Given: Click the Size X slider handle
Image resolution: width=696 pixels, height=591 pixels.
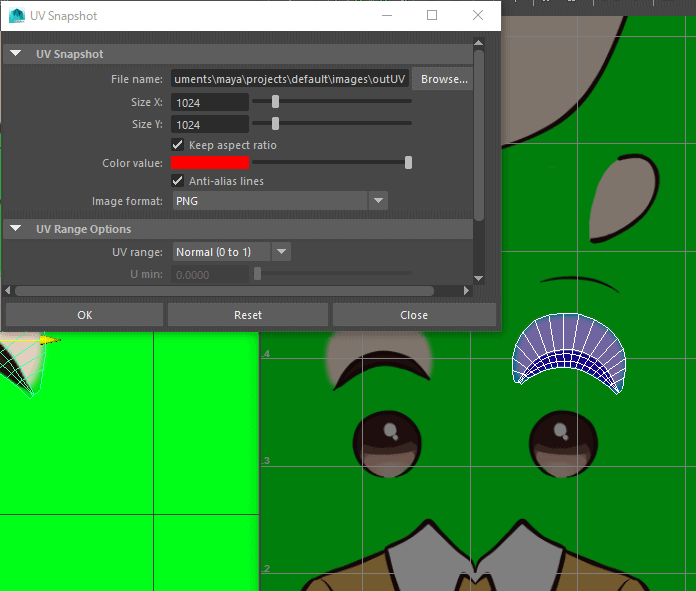Looking at the screenshot, I should point(275,101).
